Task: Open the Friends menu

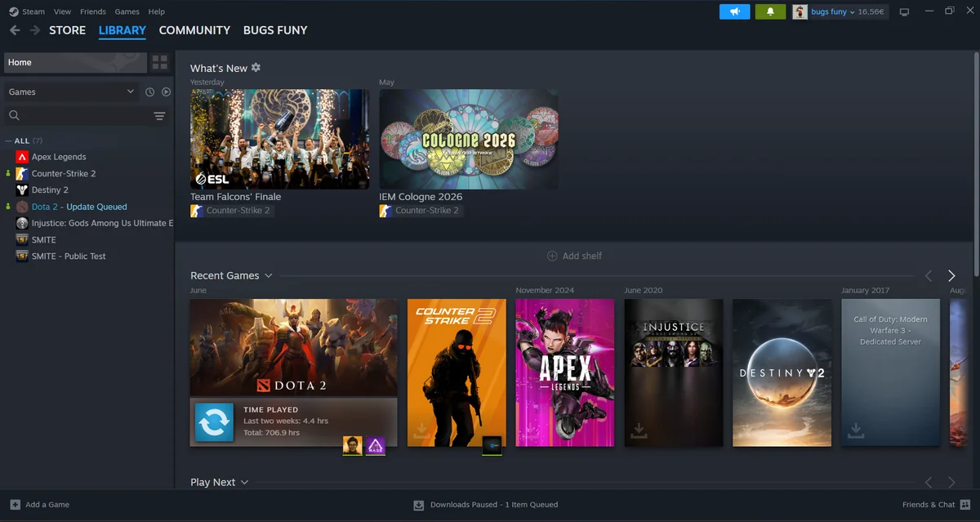Action: click(x=93, y=11)
